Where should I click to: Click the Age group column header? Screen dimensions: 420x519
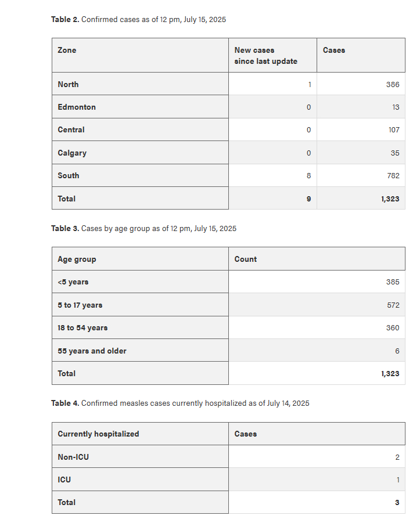click(77, 259)
